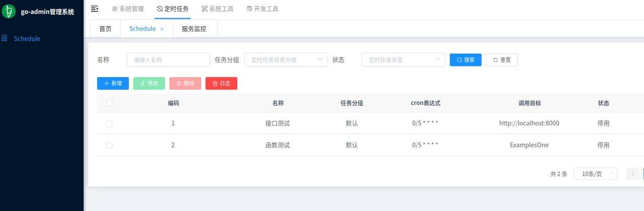Click the red 日志 button

pyautogui.click(x=221, y=84)
